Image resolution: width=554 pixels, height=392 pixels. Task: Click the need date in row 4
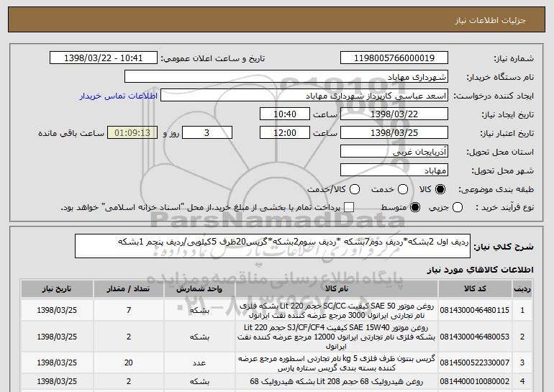coord(57,381)
